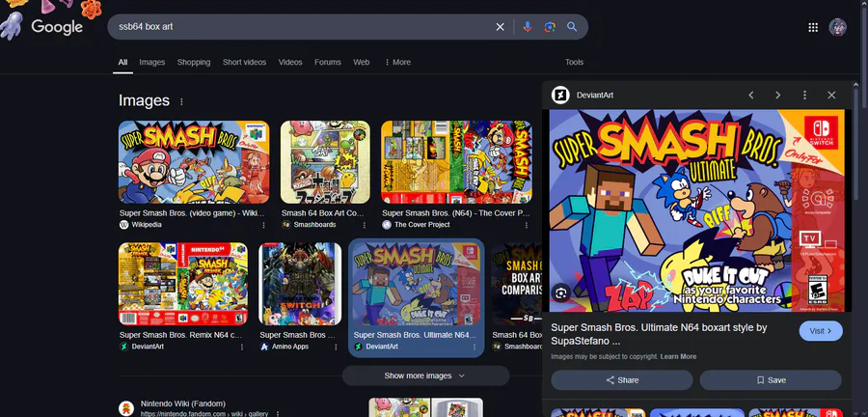Search inside image with Lens icon on preview

point(561,292)
